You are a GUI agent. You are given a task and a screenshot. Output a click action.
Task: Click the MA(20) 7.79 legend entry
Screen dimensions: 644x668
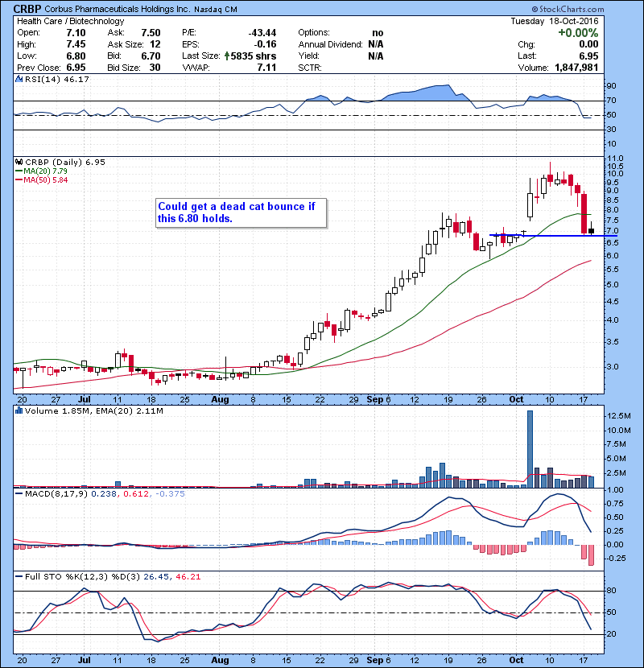tap(42, 171)
